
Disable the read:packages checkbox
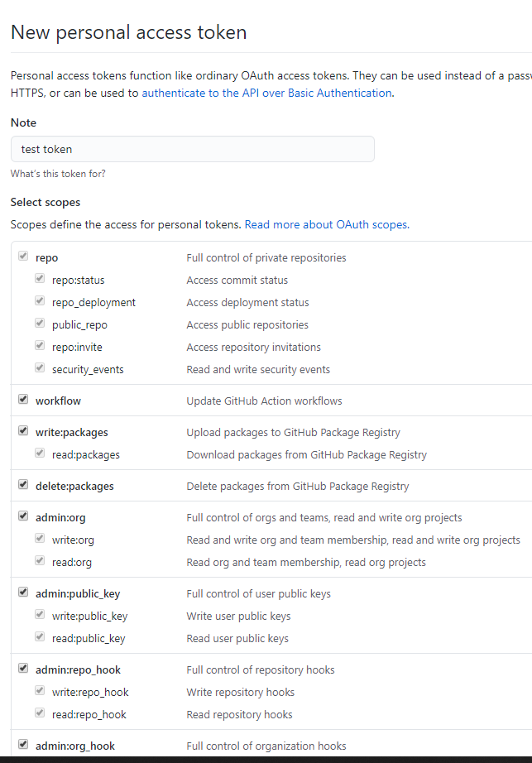point(40,453)
